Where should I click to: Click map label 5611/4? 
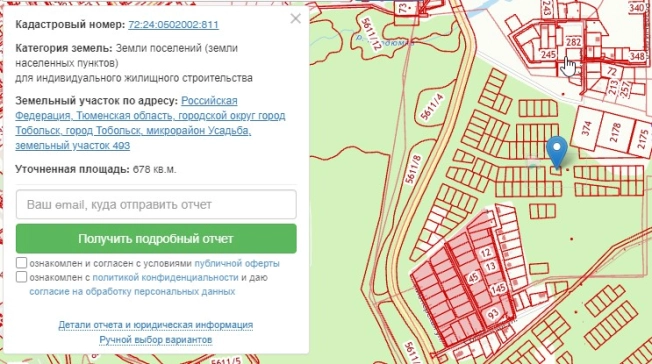(x=432, y=107)
